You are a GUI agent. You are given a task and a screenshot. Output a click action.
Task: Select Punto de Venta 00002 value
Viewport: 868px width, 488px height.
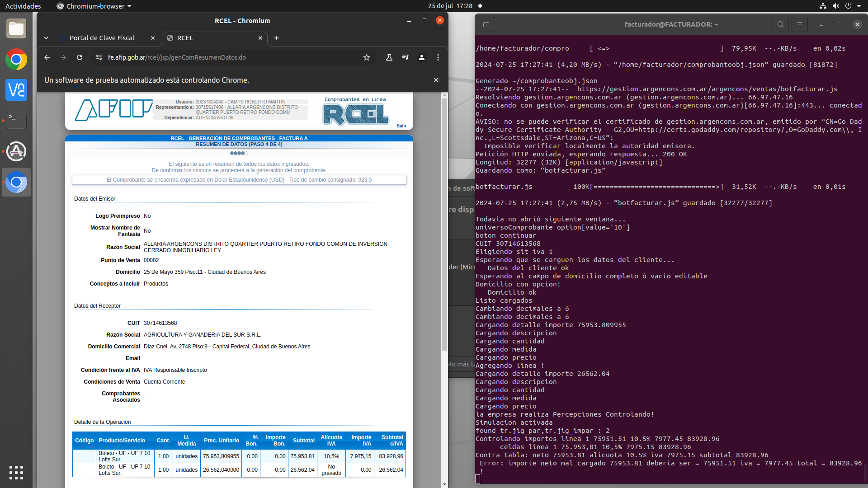coord(151,260)
